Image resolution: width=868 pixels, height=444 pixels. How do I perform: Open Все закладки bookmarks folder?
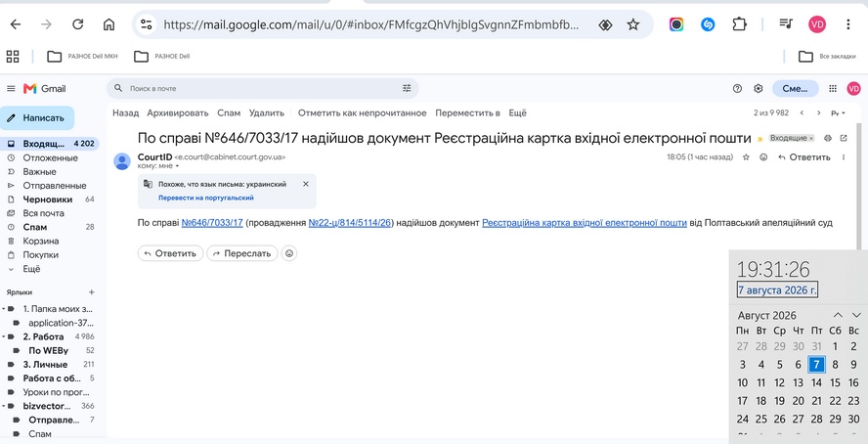[827, 56]
